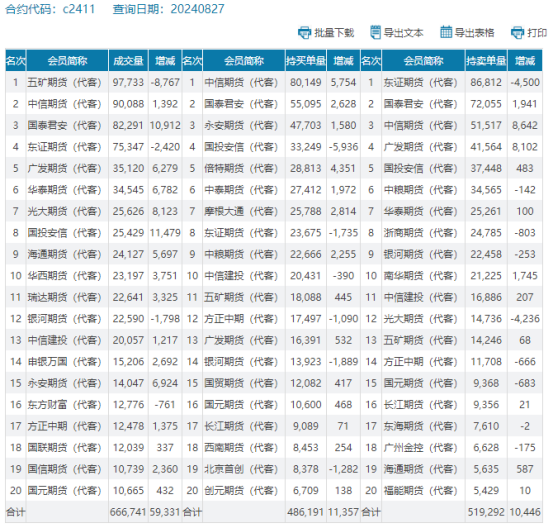Click the total volume 666,741
This screenshot has width=554, height=528.
tap(128, 512)
